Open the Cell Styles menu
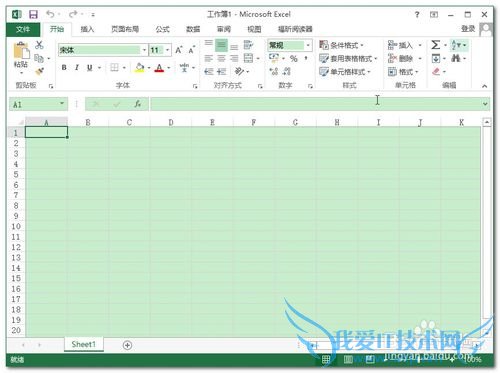500x373 pixels. pyautogui.click(x=344, y=72)
